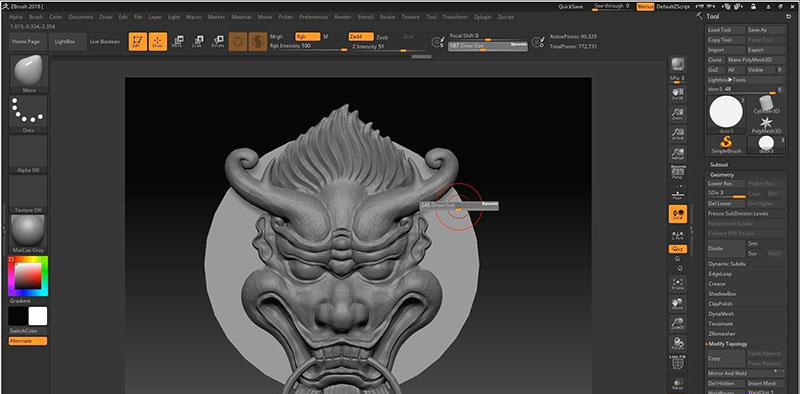Toggle Floor grid display
This screenshot has height=394, width=800.
(x=678, y=194)
